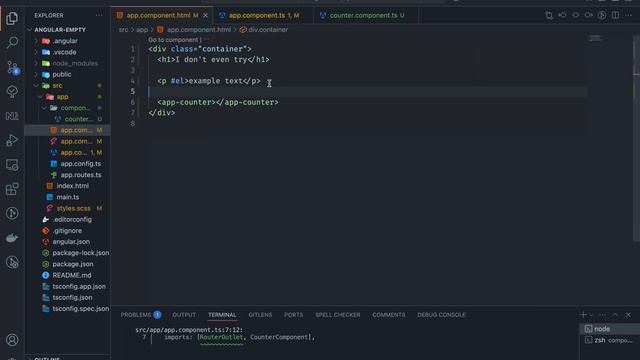Open the Run and Debug view
This screenshot has height=360, width=640.
point(12,140)
